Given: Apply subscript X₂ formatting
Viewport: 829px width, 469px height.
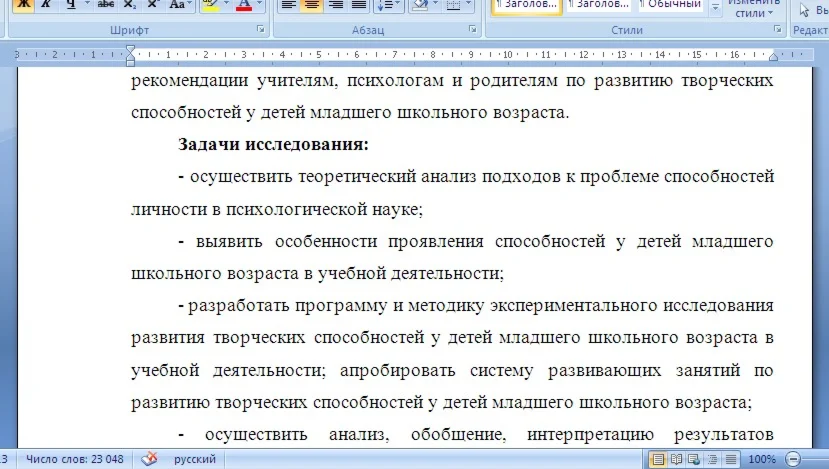Looking at the screenshot, I should [129, 5].
